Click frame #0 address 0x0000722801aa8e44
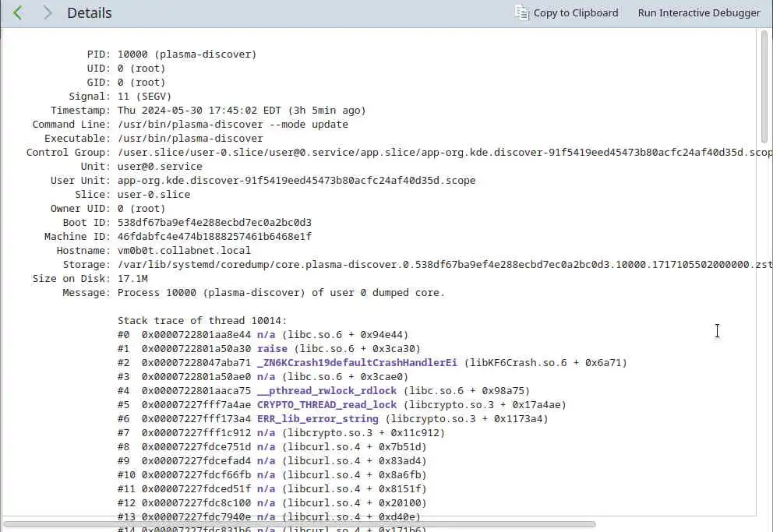Screen dimensions: 773x532 pos(196,335)
